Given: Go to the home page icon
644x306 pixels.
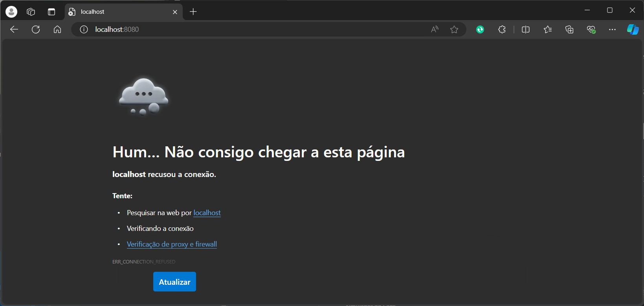Looking at the screenshot, I should [x=57, y=29].
